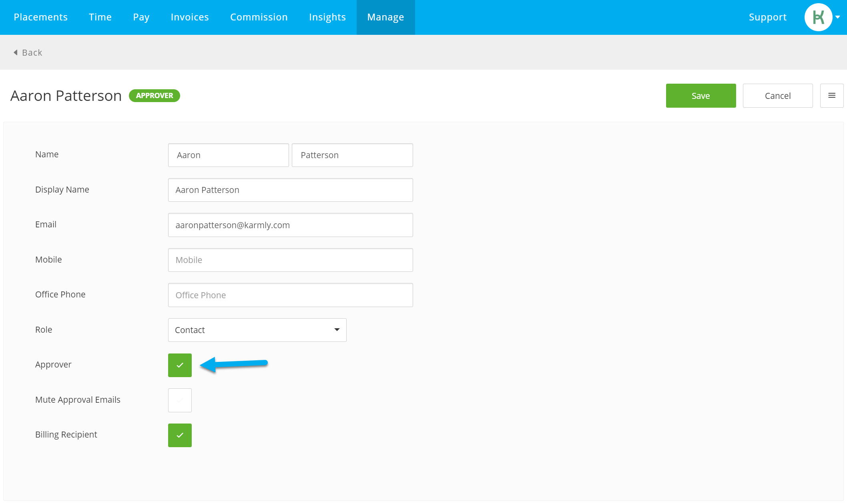Viewport: 847px width, 504px height.
Task: Click the Role field label
Action: coord(44,329)
